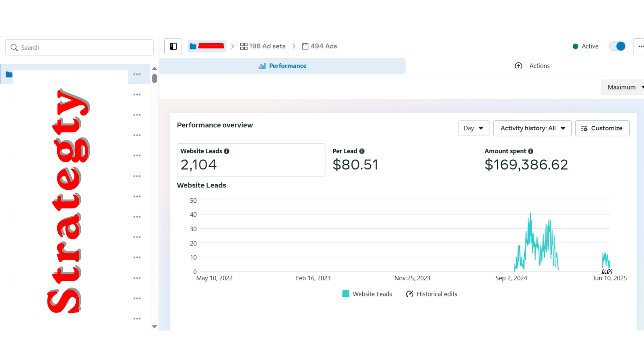
Task: Toggle the Historical edits legend item
Action: click(x=431, y=294)
